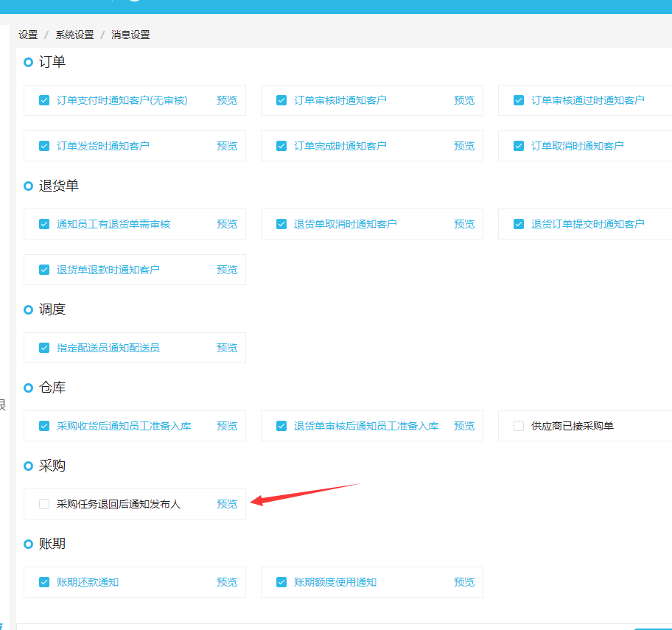Click 订单取消时通知客户 label text
The image size is (672, 630).
click(x=577, y=146)
